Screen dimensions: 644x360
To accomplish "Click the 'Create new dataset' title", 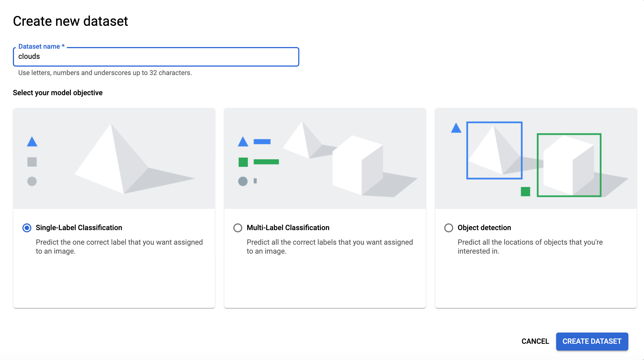I will click(70, 21).
